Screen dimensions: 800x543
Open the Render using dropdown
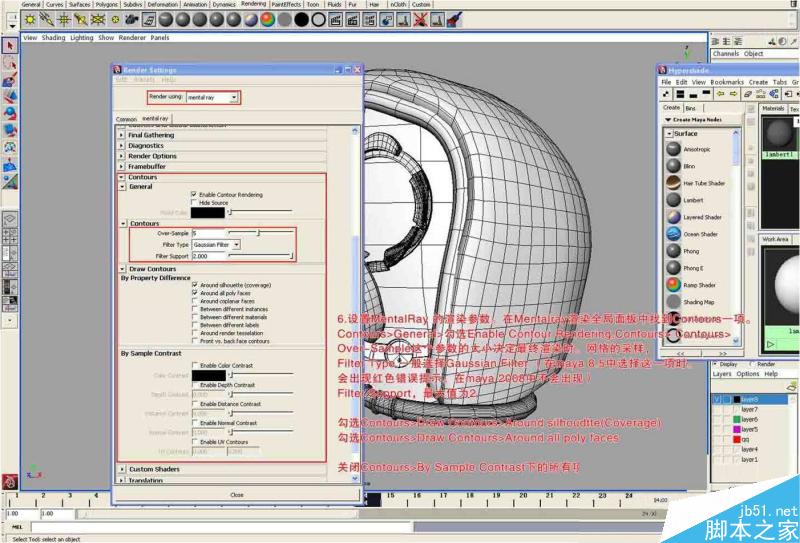pos(213,97)
